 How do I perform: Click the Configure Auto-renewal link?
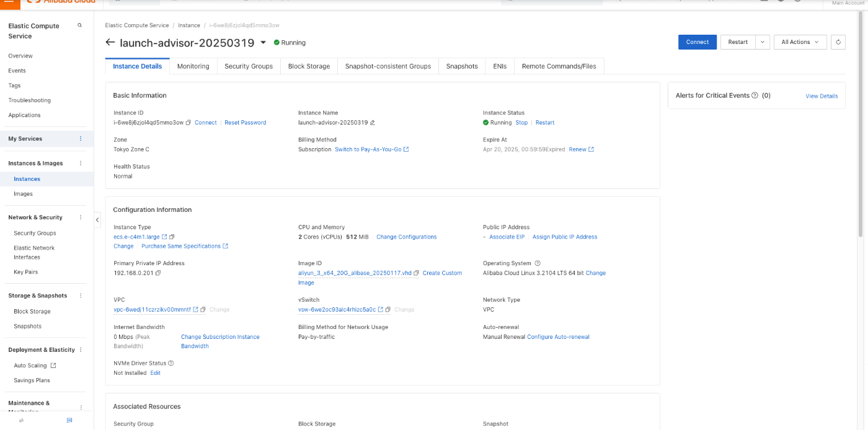coord(558,337)
